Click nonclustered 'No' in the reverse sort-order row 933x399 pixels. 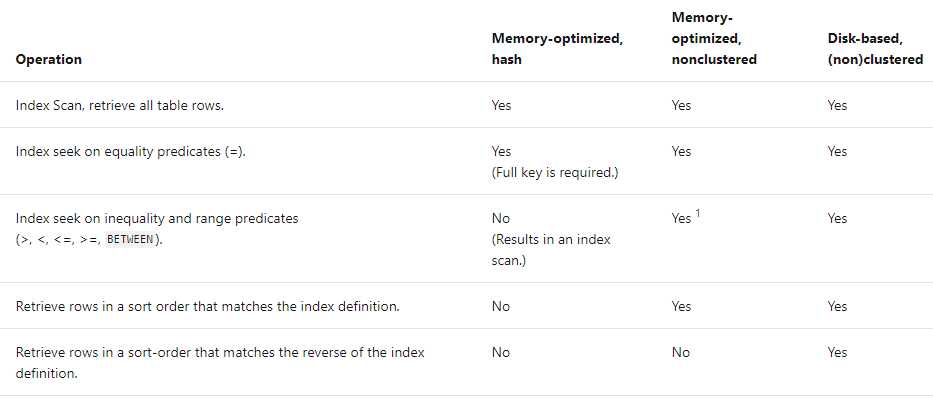tap(681, 353)
